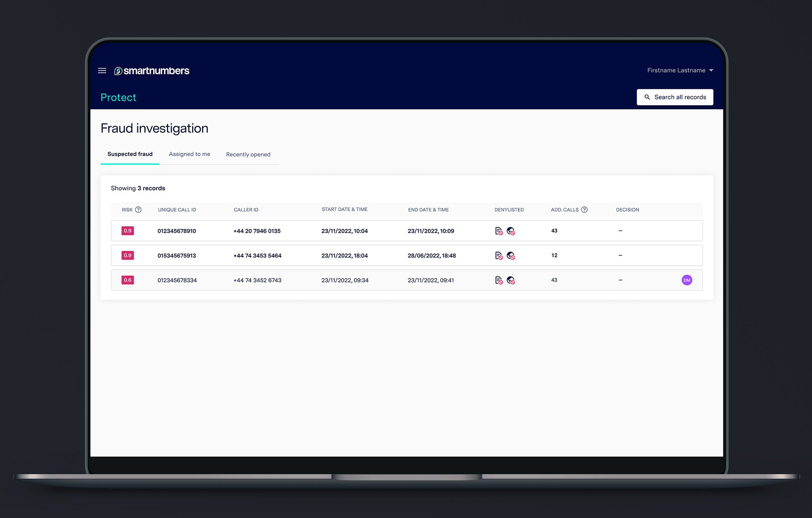Open the hamburger navigation menu

click(x=102, y=71)
